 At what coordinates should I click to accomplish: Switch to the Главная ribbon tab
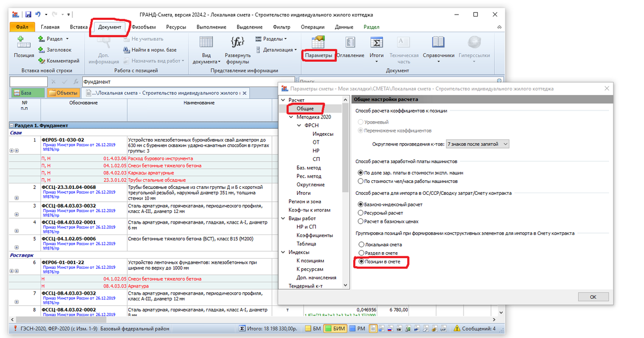click(x=50, y=27)
